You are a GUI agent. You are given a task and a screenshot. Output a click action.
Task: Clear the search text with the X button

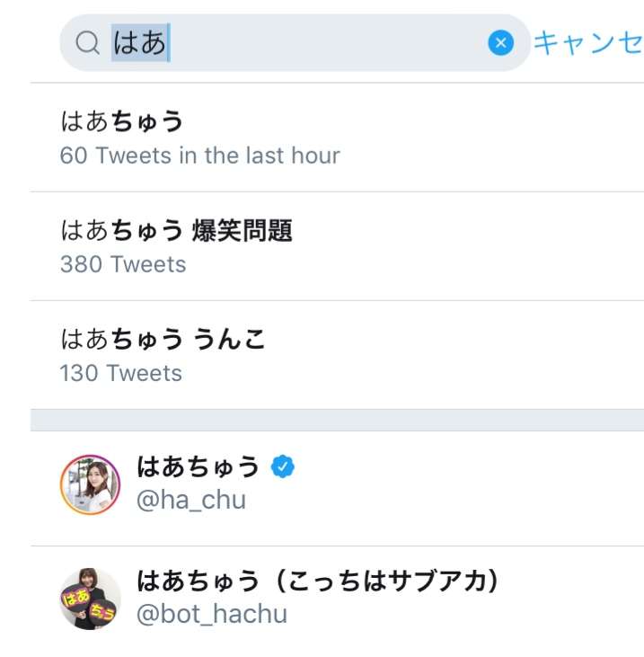(501, 43)
